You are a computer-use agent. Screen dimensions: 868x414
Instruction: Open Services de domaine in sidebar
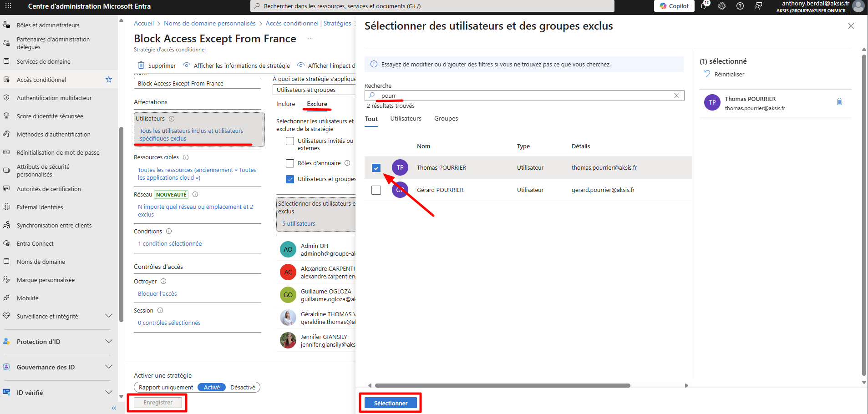click(x=44, y=61)
